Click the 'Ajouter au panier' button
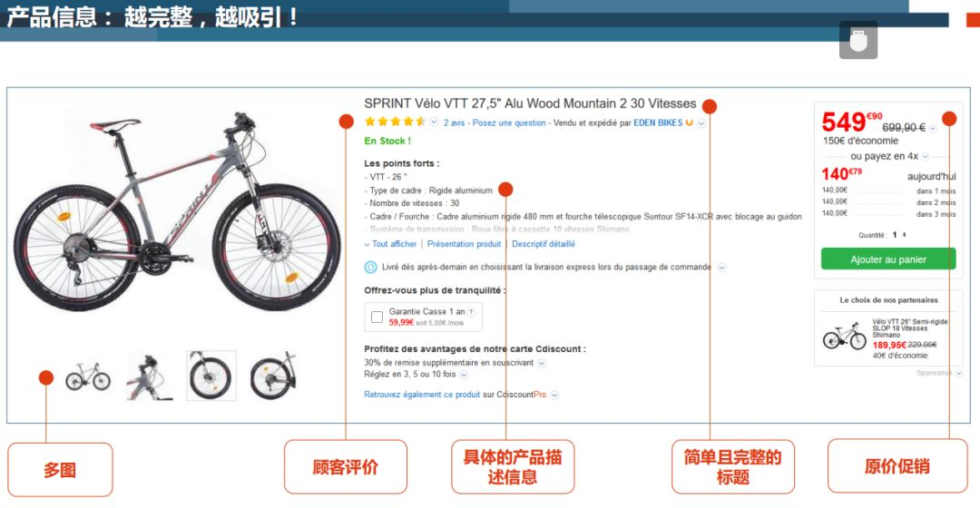 (888, 259)
